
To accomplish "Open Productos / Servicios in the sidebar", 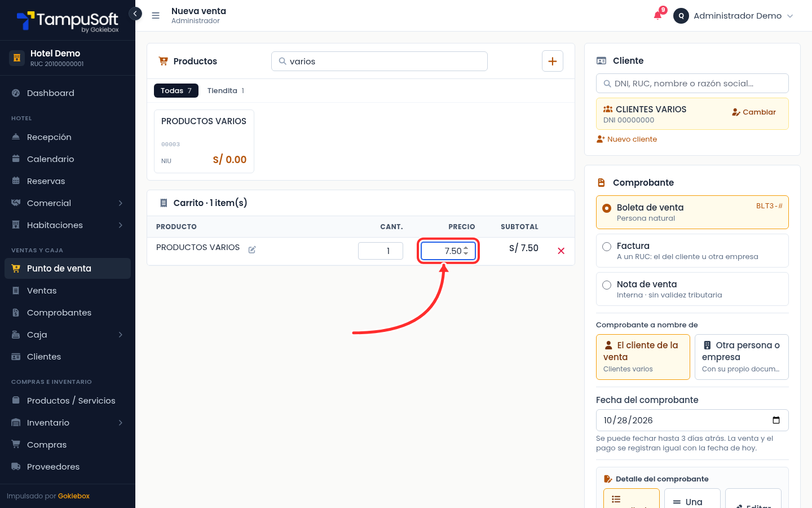I will click(68, 401).
